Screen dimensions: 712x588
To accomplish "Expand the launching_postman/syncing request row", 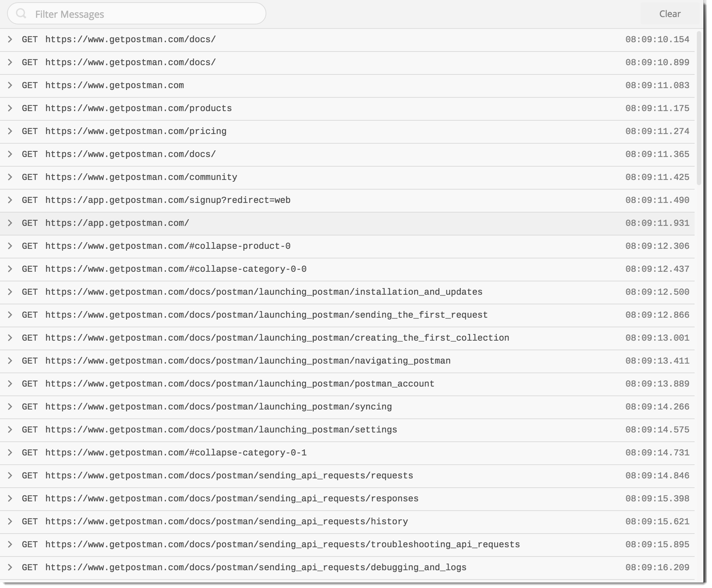I will point(10,407).
